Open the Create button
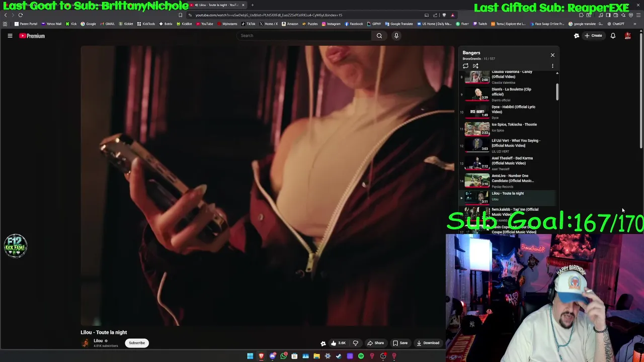Screen dimensions: 644x362 [x=593, y=36]
